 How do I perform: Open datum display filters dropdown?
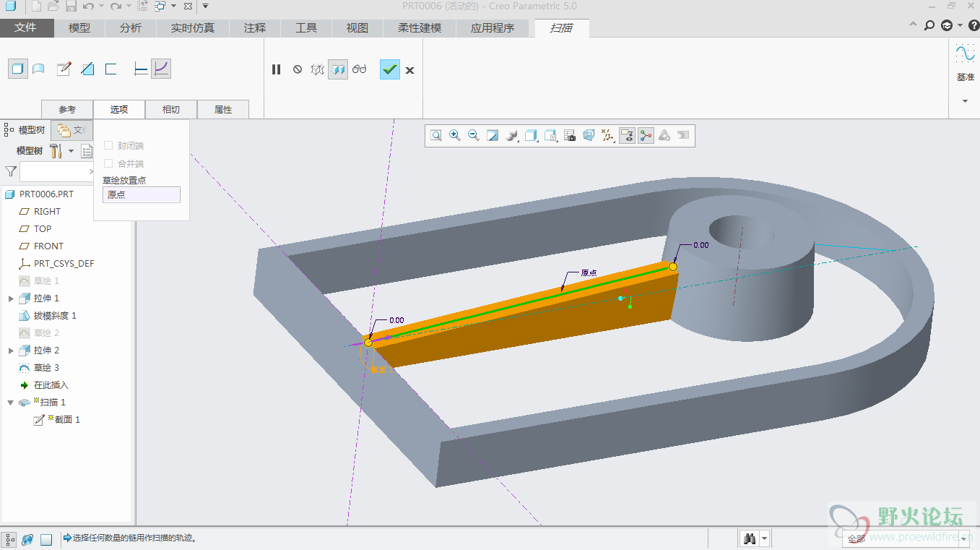point(608,135)
